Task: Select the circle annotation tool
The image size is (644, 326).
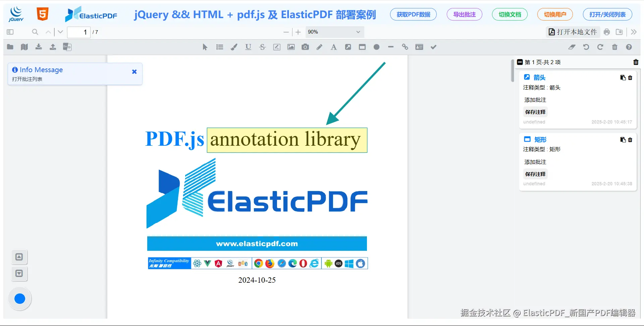Action: point(377,47)
